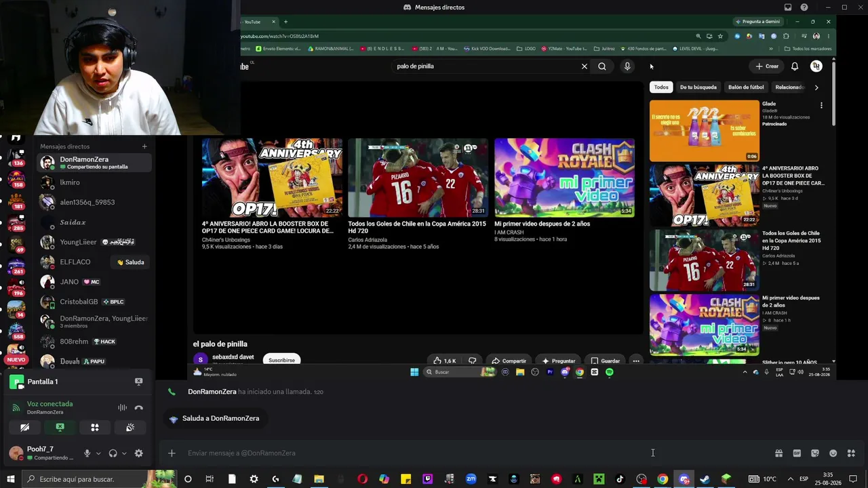Open Todos los marcadores bookmarks folder

click(x=808, y=49)
